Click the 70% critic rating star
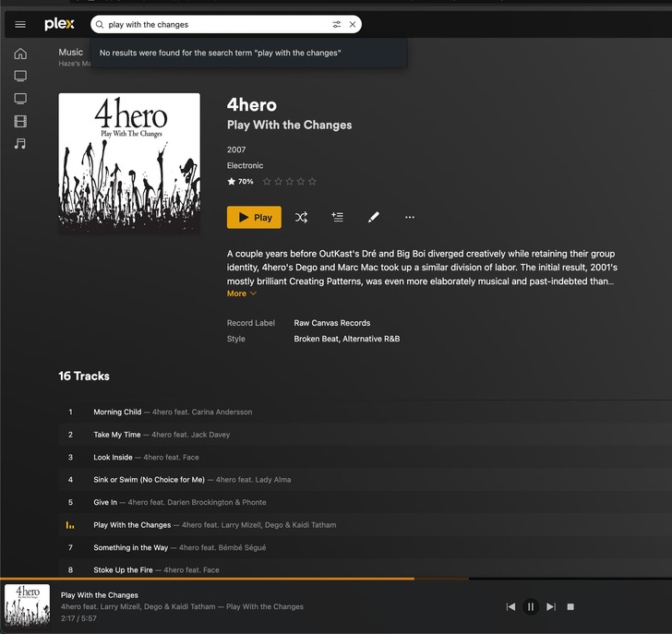This screenshot has height=634, width=672. click(232, 182)
